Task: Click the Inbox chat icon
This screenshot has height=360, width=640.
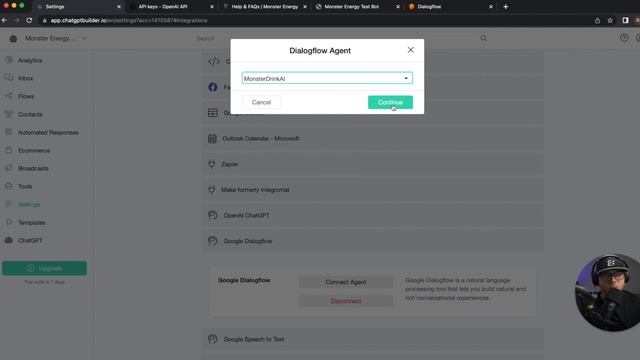Action: tap(9, 78)
